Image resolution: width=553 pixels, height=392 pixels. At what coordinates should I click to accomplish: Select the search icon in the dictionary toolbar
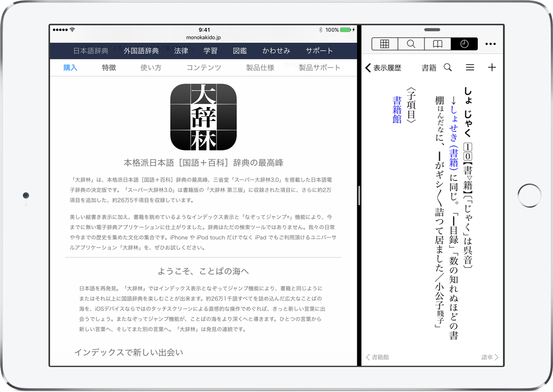pyautogui.click(x=411, y=43)
